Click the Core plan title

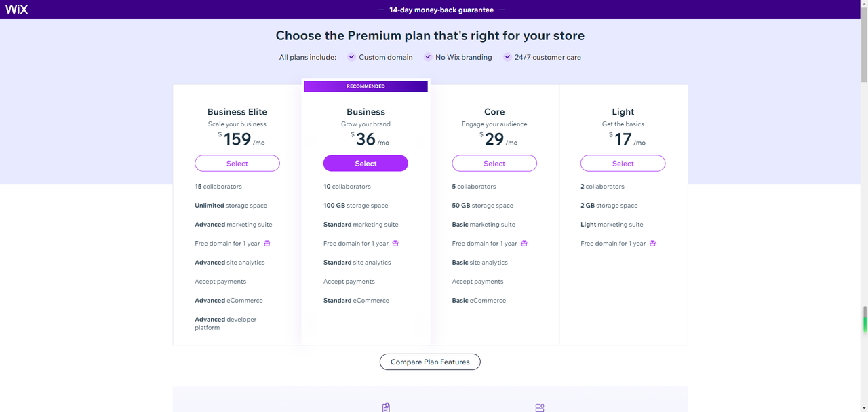[494, 112]
